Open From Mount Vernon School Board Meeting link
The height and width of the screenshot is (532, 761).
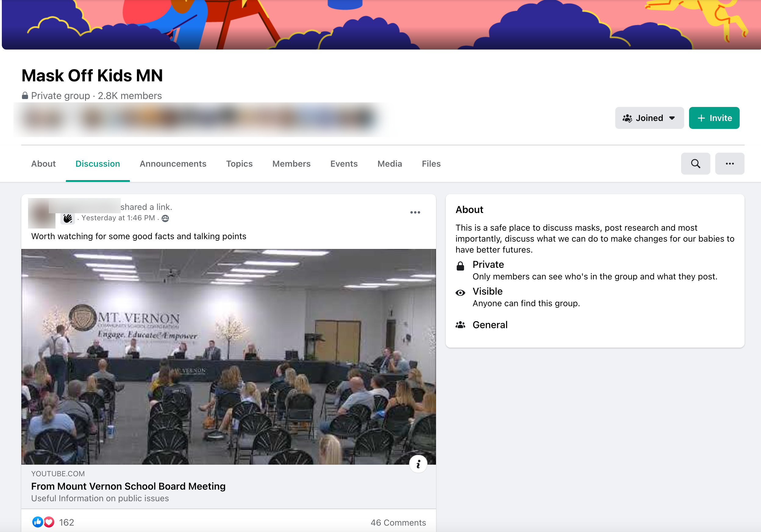128,486
